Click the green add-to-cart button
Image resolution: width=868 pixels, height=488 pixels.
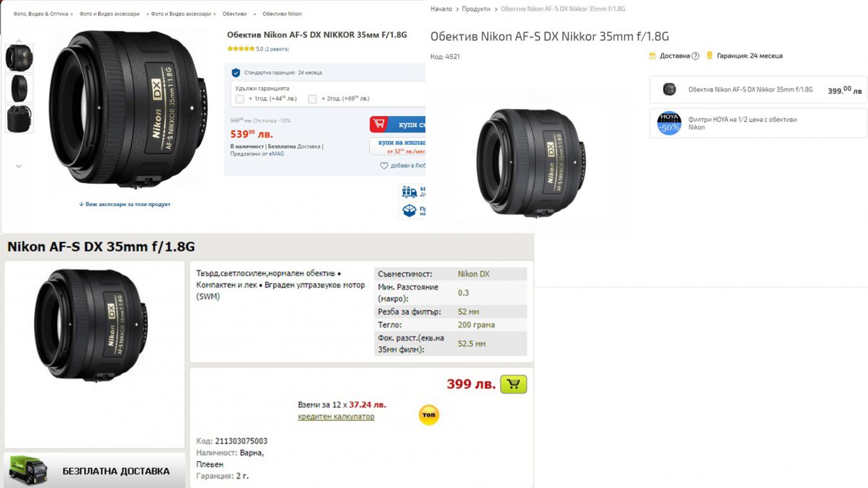[513, 384]
